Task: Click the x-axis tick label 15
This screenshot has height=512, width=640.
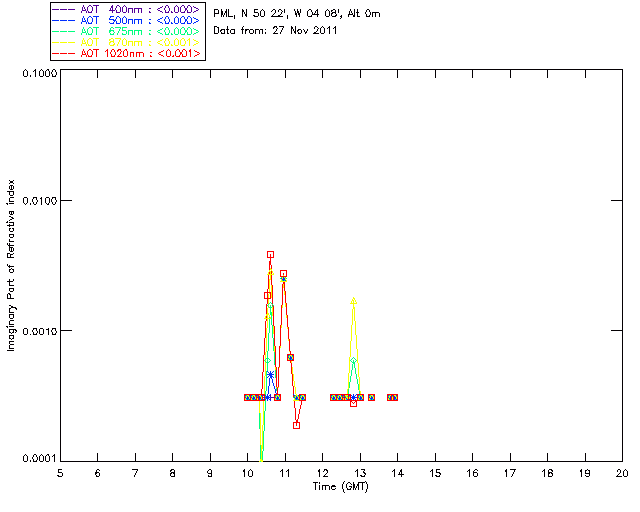Action: [435, 473]
